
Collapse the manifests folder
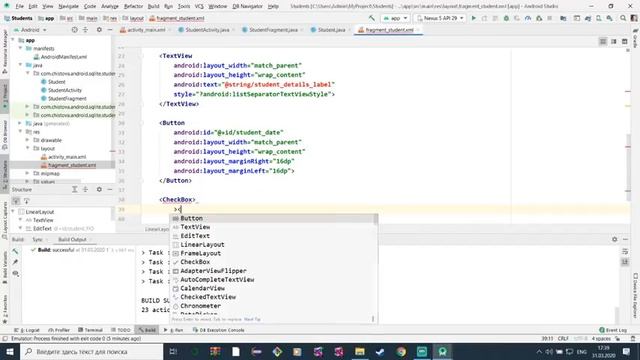point(20,49)
